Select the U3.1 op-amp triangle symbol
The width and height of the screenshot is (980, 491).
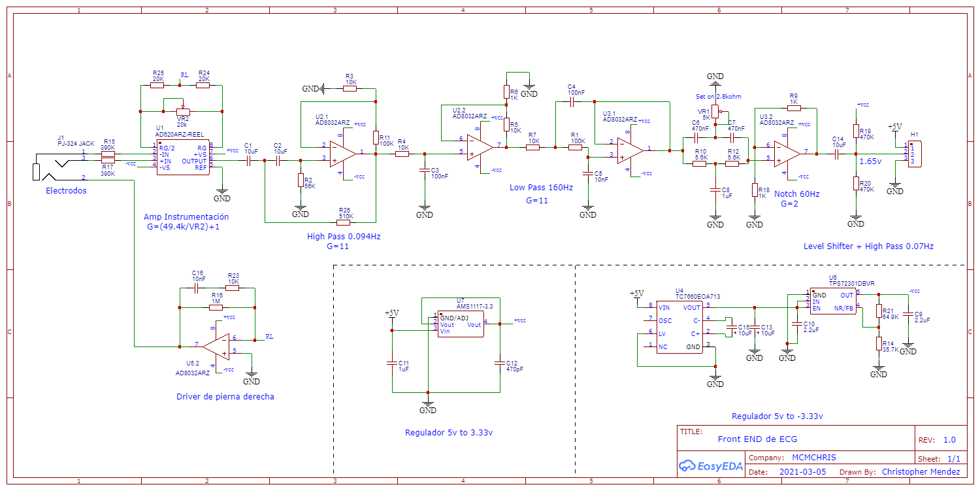point(631,150)
